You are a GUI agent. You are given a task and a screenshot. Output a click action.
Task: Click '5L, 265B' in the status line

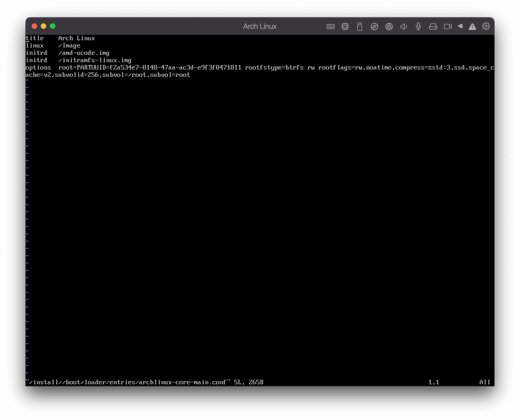point(249,382)
